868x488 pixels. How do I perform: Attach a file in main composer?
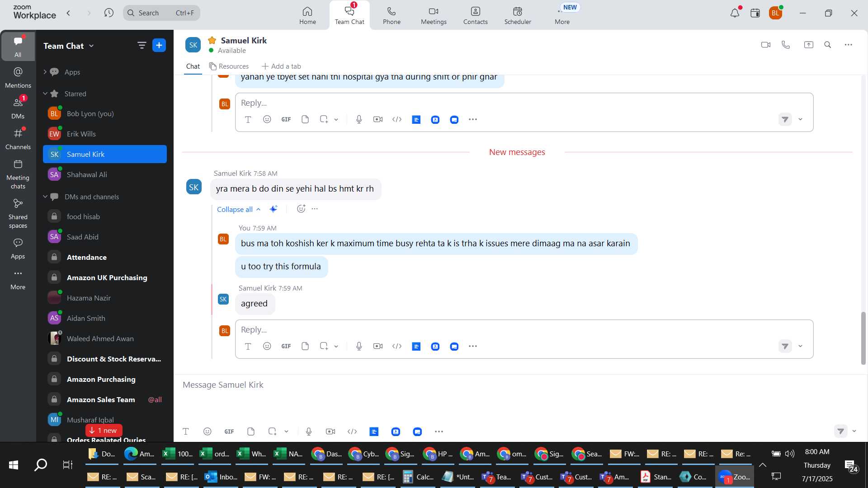[x=251, y=432]
